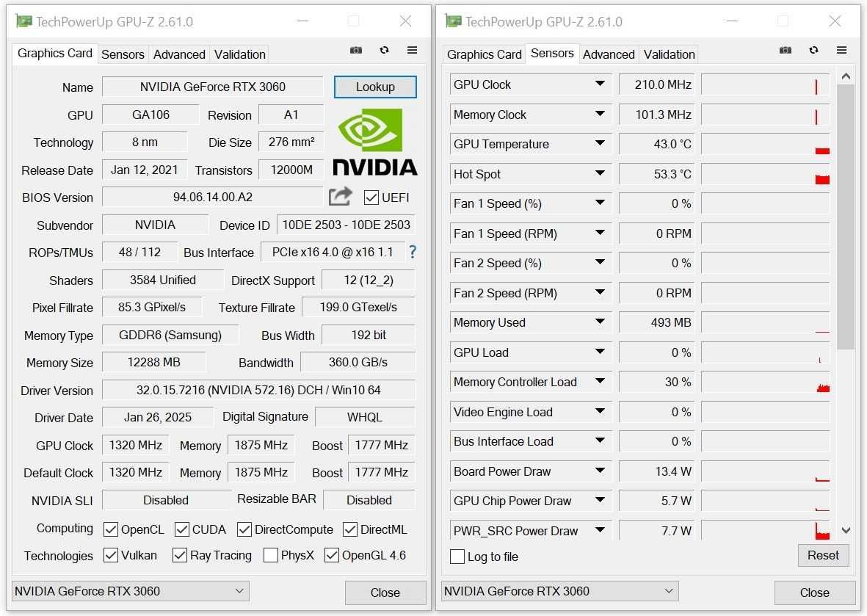Switch to the Advanced tab in the left window

coord(179,54)
